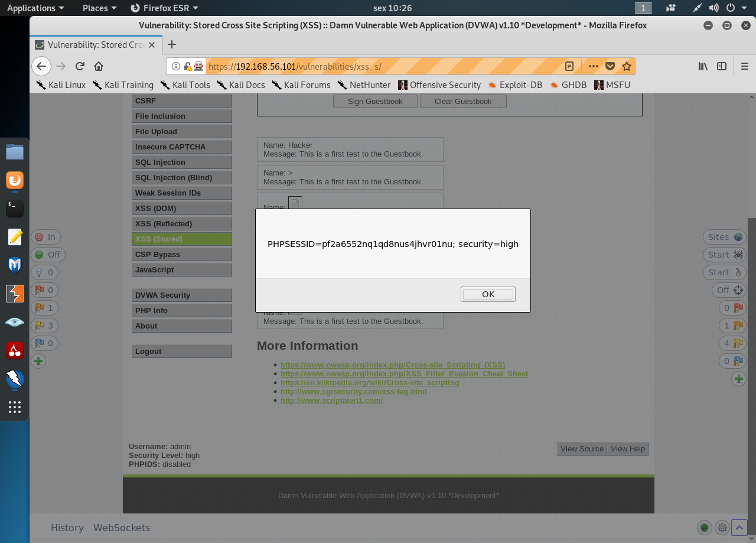Open the XSS (Reflected) menu item

(x=182, y=224)
